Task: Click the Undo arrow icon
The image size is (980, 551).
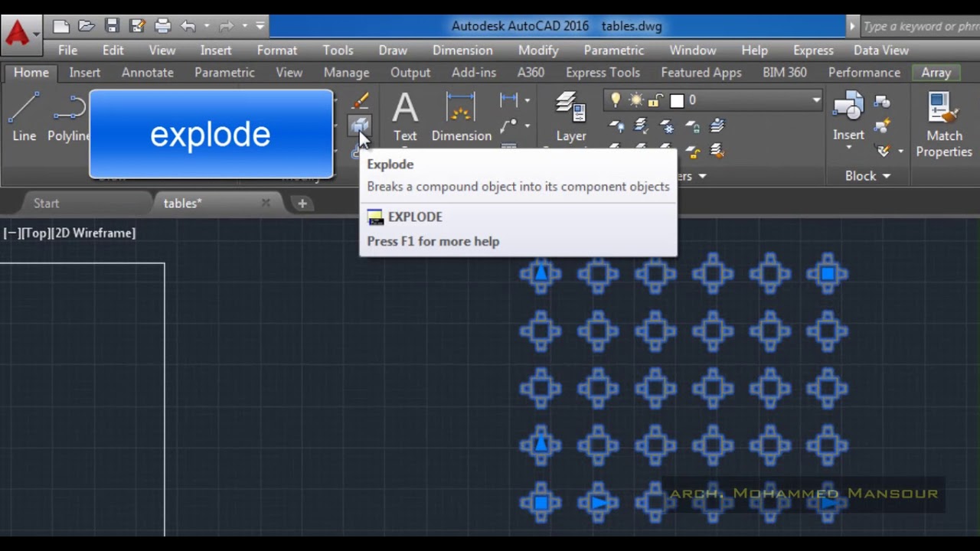Action: pos(188,26)
